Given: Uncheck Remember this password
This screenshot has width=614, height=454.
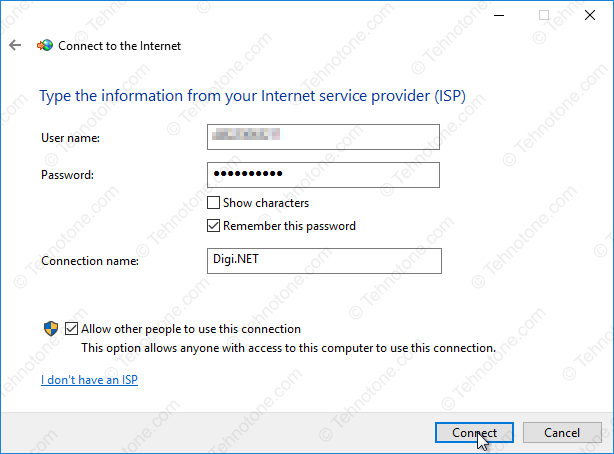Looking at the screenshot, I should coord(213,226).
